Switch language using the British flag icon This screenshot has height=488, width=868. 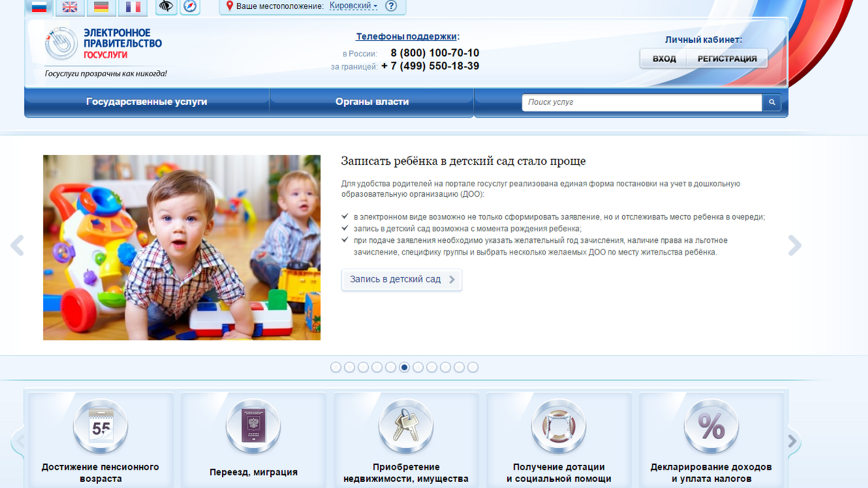point(69,7)
